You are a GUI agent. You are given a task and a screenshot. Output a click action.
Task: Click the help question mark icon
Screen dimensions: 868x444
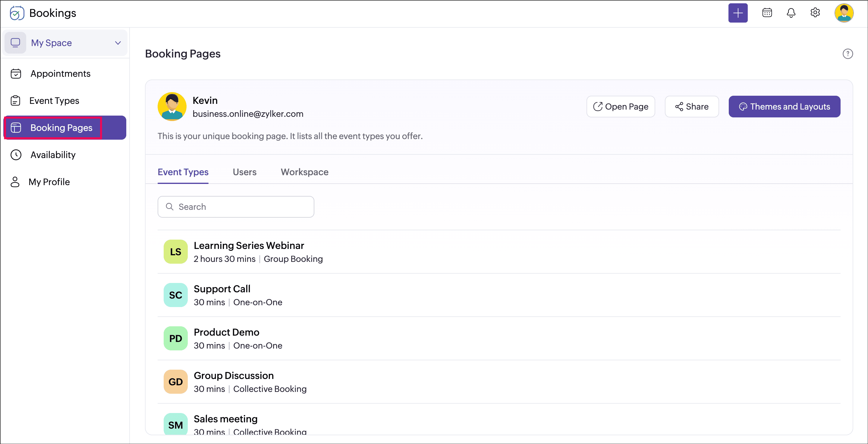[x=848, y=54]
